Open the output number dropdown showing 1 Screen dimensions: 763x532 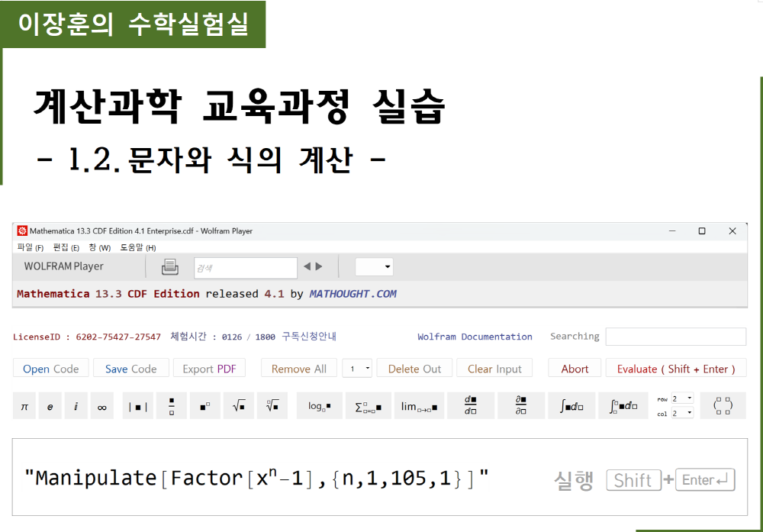click(357, 369)
